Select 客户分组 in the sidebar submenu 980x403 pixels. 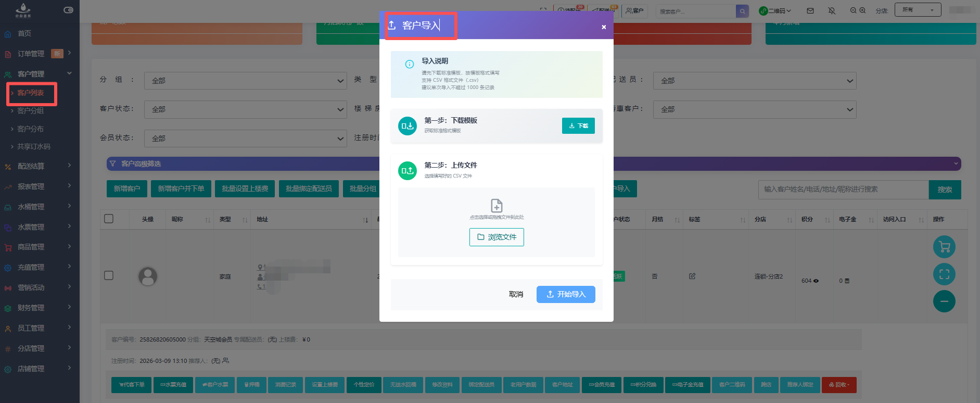30,111
